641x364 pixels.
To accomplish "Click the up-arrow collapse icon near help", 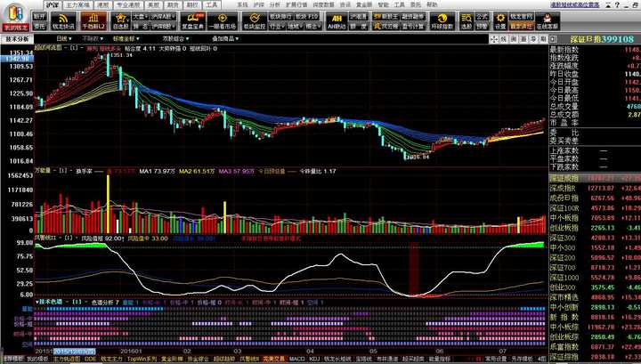I will click(x=608, y=5).
